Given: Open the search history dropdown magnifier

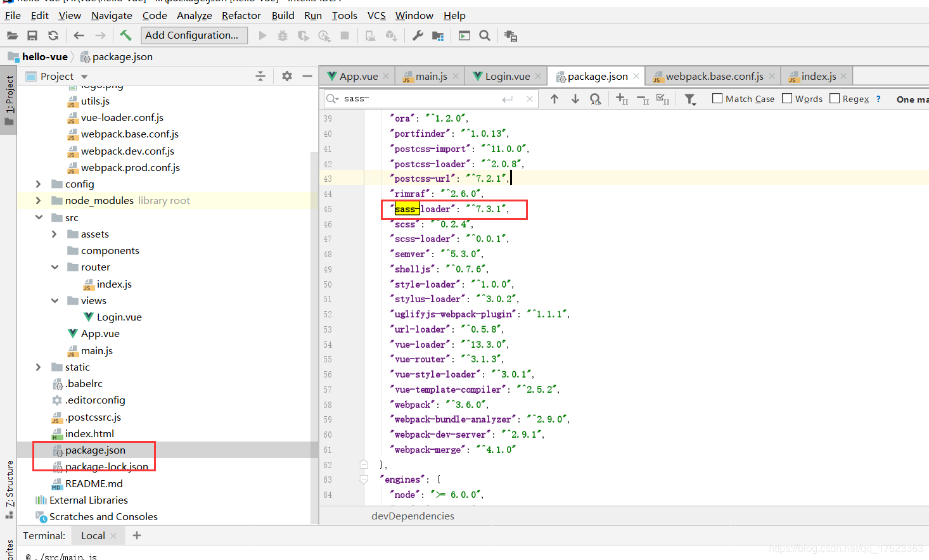Looking at the screenshot, I should coord(333,98).
